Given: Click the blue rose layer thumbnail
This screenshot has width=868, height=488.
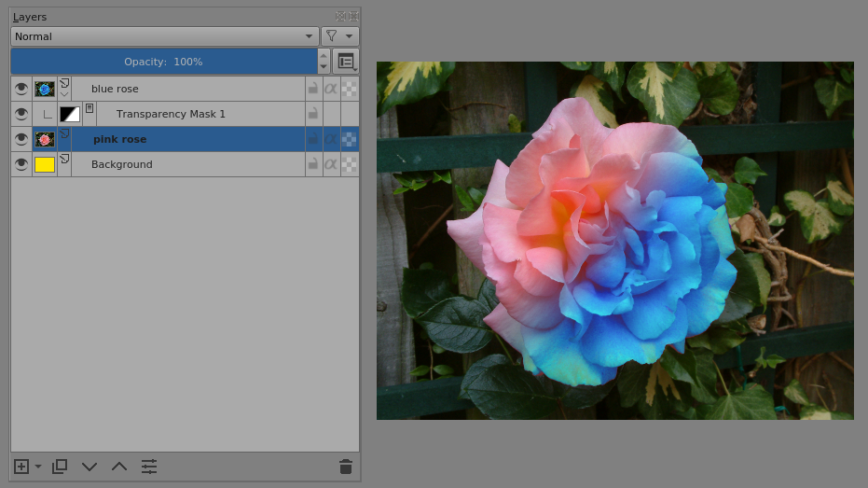Looking at the screenshot, I should [45, 89].
